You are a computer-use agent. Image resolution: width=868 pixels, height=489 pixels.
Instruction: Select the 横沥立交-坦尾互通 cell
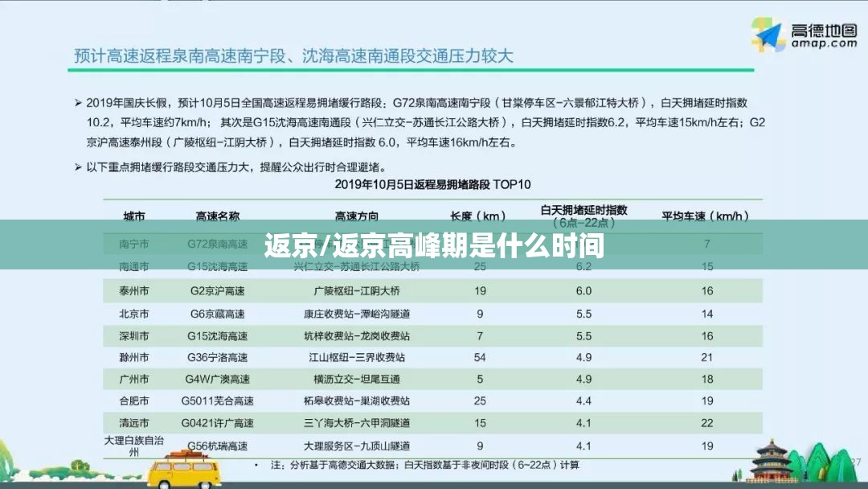(x=357, y=380)
